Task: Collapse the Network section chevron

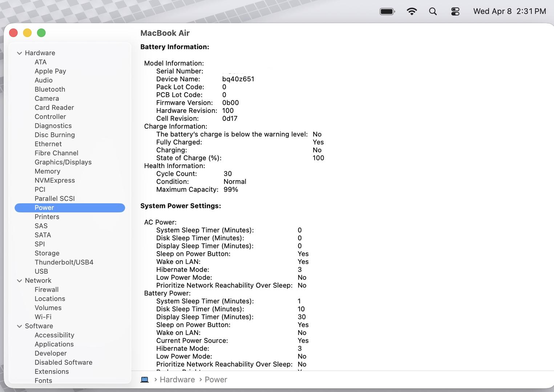Action: pyautogui.click(x=20, y=281)
